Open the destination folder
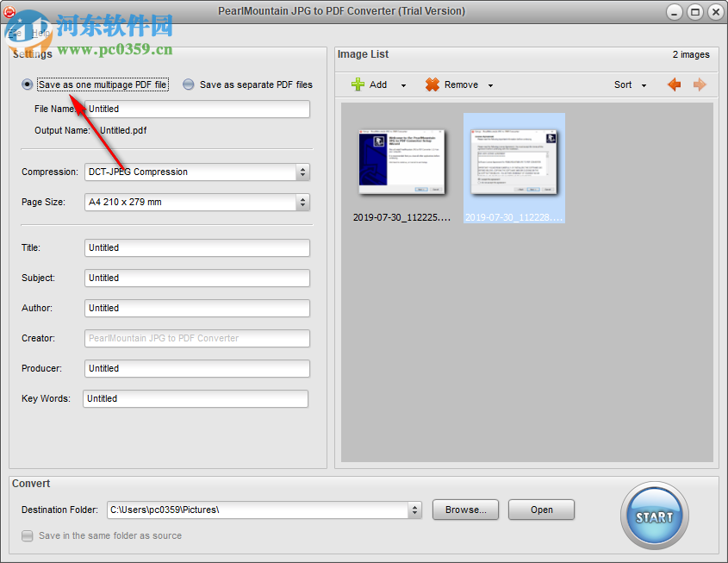728x563 pixels. click(541, 510)
